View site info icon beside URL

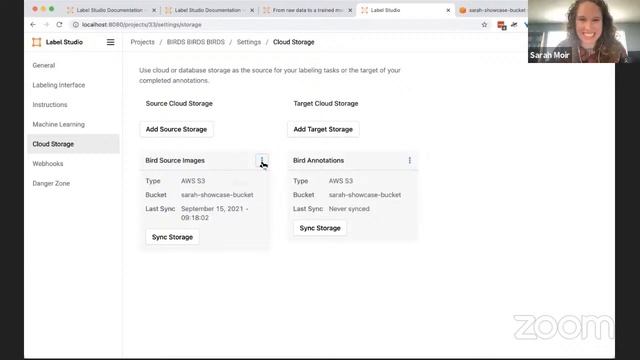click(x=76, y=24)
